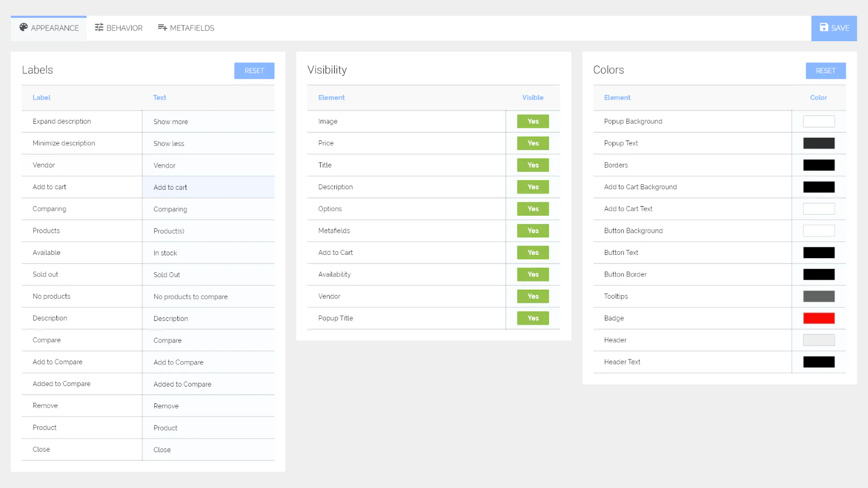The width and height of the screenshot is (868, 488).
Task: Edit the Vendor label text field
Action: coord(208,165)
